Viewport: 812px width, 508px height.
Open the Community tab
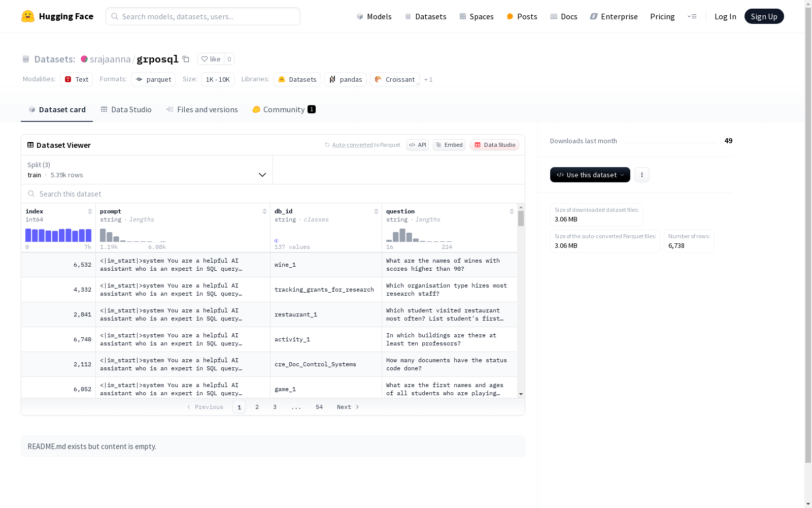pos(284,109)
